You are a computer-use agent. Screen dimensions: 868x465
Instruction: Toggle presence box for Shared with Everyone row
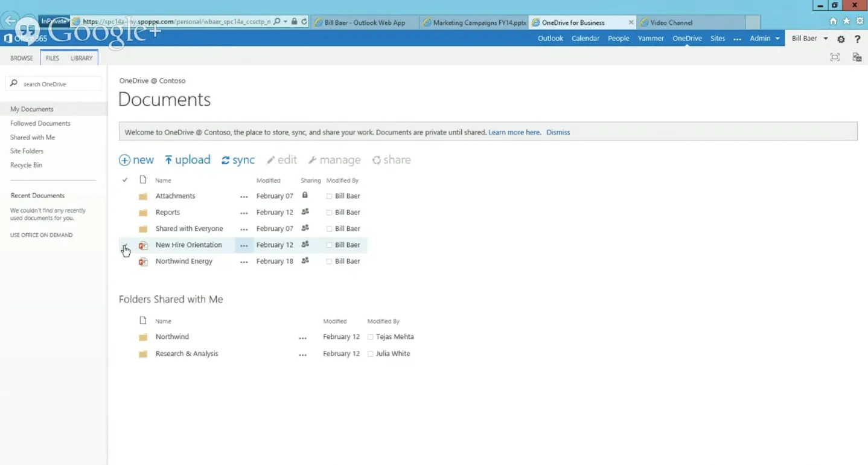[329, 229]
